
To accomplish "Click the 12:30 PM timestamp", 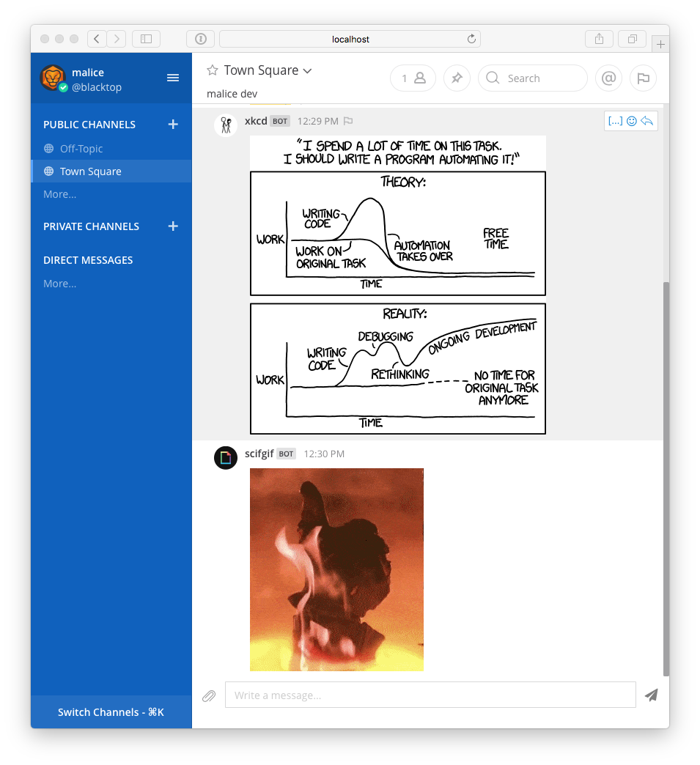I will (x=324, y=454).
